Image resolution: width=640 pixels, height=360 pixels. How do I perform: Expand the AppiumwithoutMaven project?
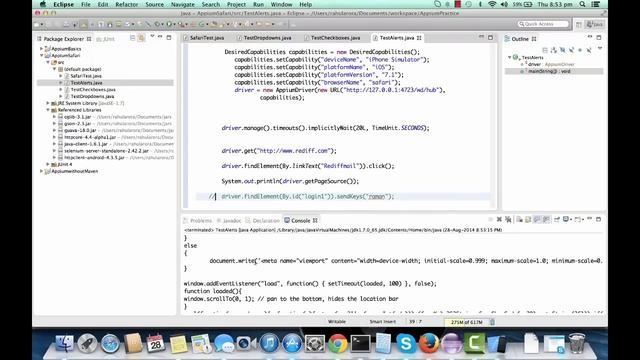pyautogui.click(x=41, y=171)
